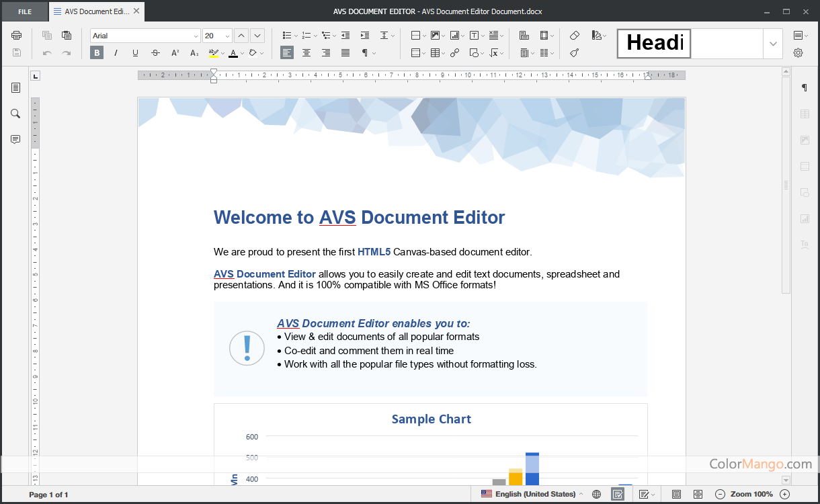The width and height of the screenshot is (820, 504).
Task: Decrement the font size with the down arrow
Action: point(257,36)
